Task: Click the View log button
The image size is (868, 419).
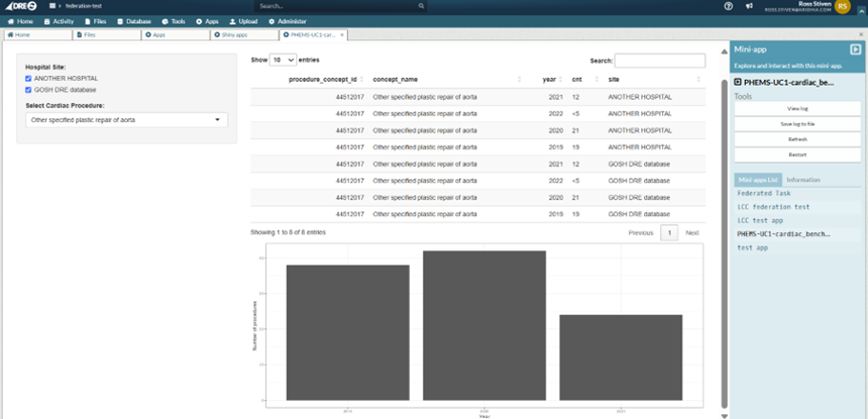Action: (x=797, y=109)
